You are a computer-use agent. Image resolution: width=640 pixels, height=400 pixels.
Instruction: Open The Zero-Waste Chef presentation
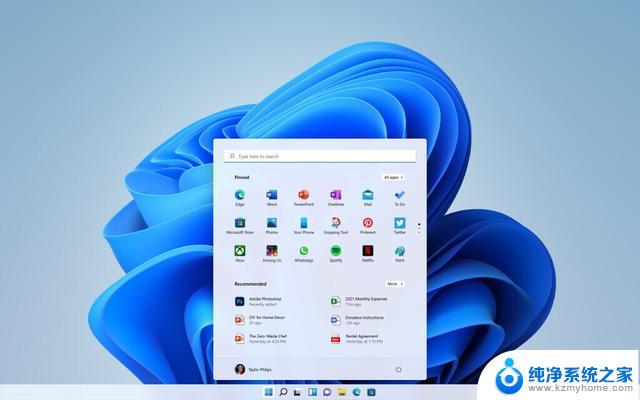(x=261, y=338)
